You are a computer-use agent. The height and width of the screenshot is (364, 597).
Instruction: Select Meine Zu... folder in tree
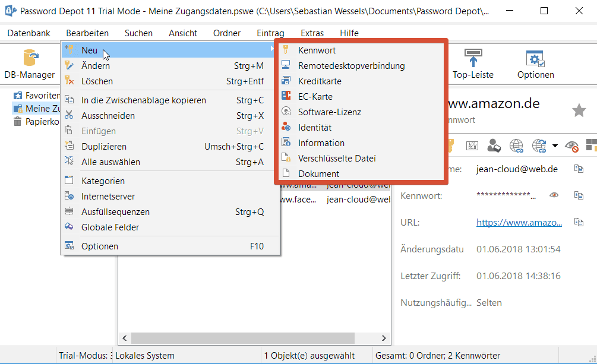pos(37,108)
